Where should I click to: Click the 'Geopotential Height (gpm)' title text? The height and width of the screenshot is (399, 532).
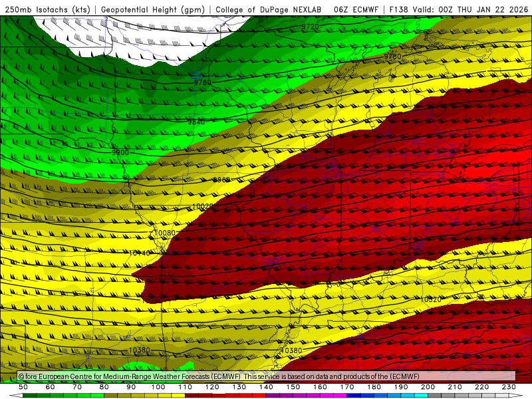point(153,9)
